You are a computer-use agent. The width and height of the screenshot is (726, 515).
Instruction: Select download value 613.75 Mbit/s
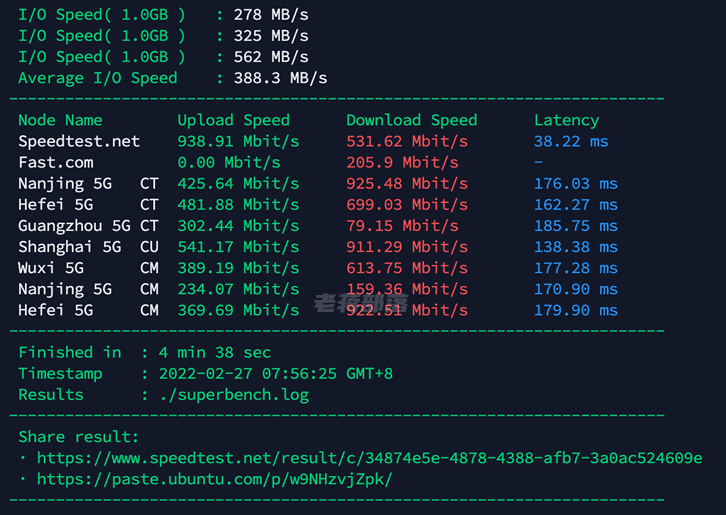click(x=407, y=268)
